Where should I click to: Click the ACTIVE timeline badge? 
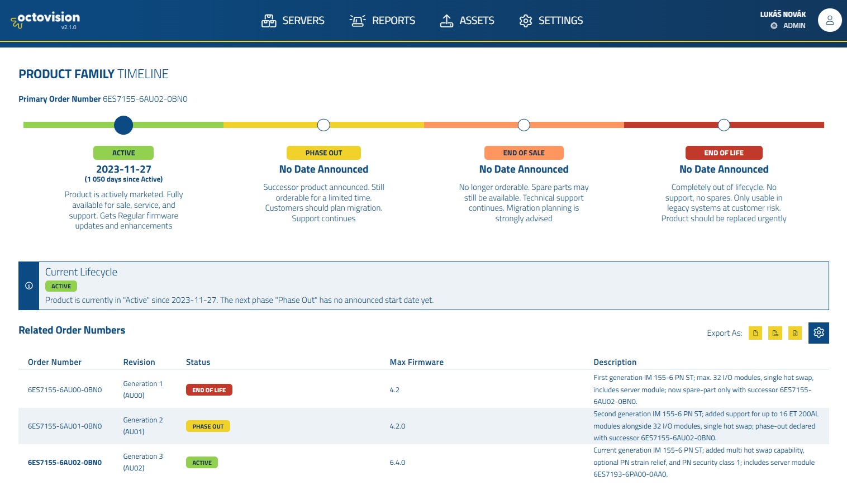coord(123,153)
